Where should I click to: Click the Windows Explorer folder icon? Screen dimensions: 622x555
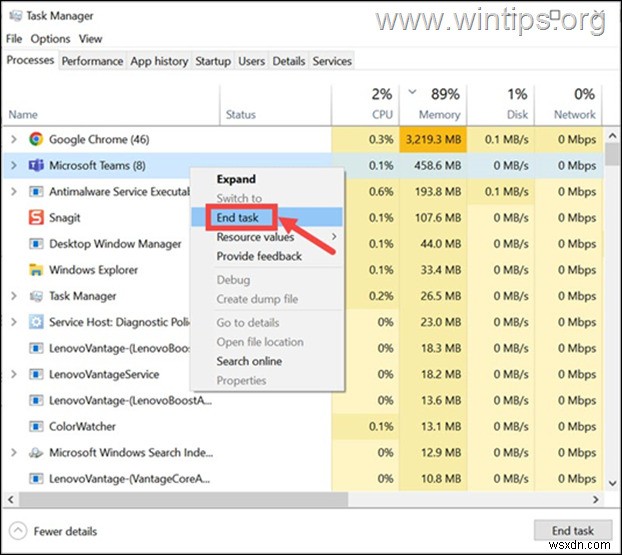36,270
